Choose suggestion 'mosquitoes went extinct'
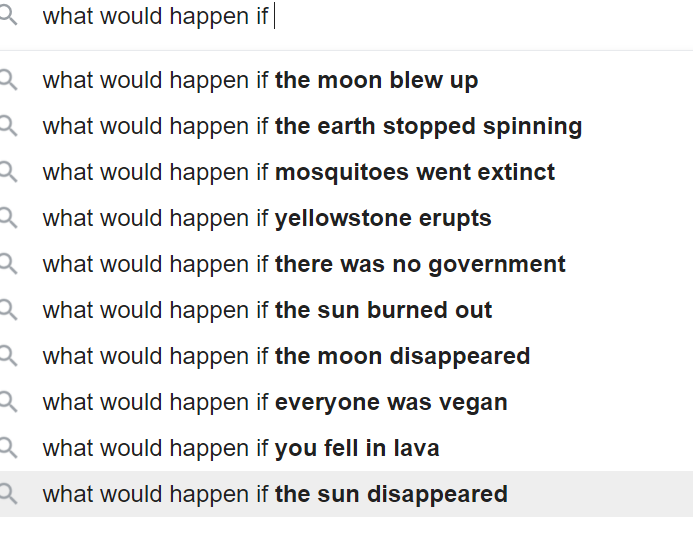This screenshot has height=541, width=693. [346, 172]
